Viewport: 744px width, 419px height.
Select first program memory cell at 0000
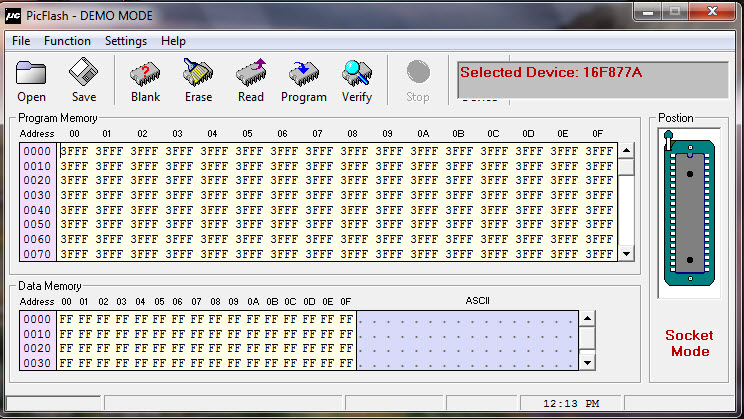[75, 152]
